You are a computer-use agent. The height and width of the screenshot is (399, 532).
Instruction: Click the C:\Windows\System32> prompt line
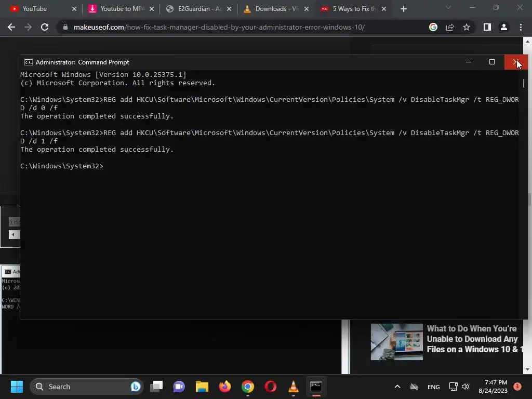tap(61, 166)
